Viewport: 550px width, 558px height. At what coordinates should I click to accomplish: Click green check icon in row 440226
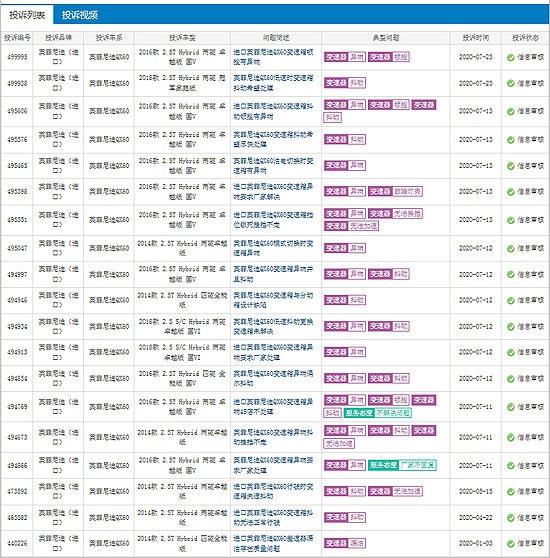511,544
